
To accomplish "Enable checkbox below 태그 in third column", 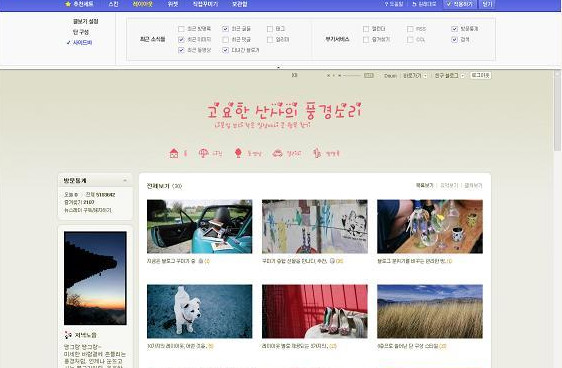I will click(270, 39).
